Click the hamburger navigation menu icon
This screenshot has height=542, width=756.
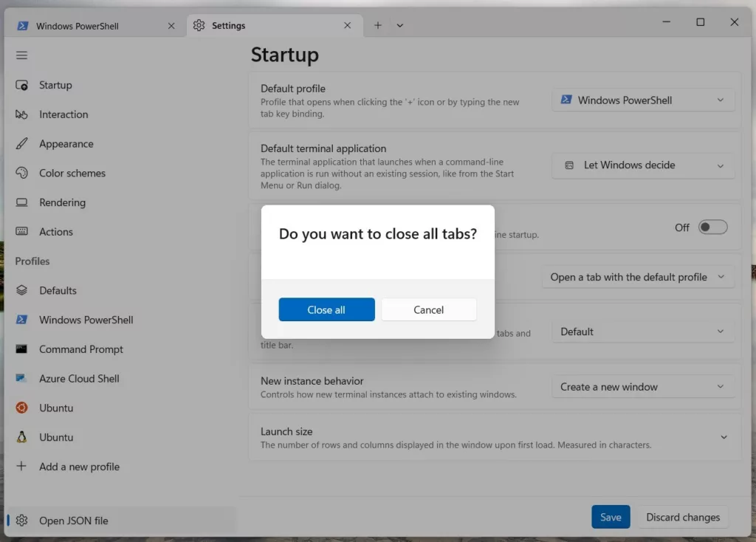click(x=21, y=55)
